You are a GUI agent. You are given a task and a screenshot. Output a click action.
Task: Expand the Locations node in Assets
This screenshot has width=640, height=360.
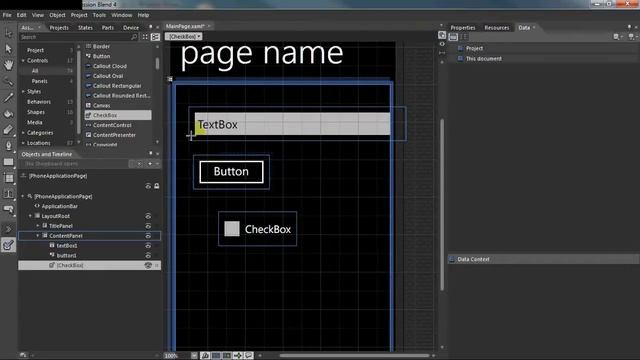click(23, 143)
